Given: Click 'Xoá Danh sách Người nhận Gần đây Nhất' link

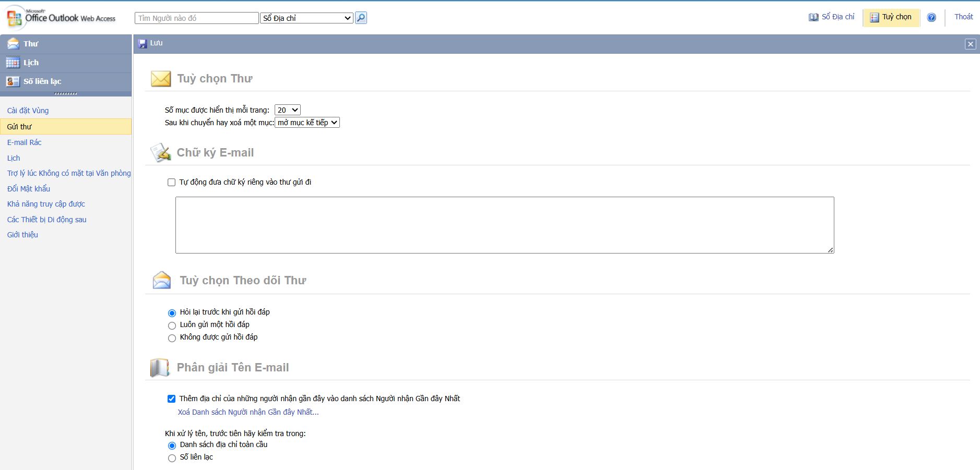Looking at the screenshot, I should (x=248, y=412).
